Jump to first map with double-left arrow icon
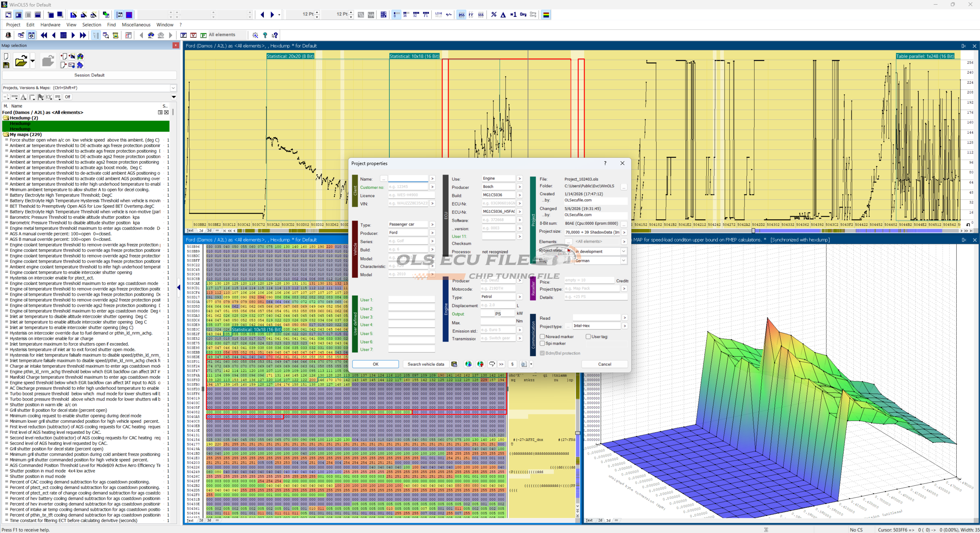980x533 pixels. [x=44, y=35]
